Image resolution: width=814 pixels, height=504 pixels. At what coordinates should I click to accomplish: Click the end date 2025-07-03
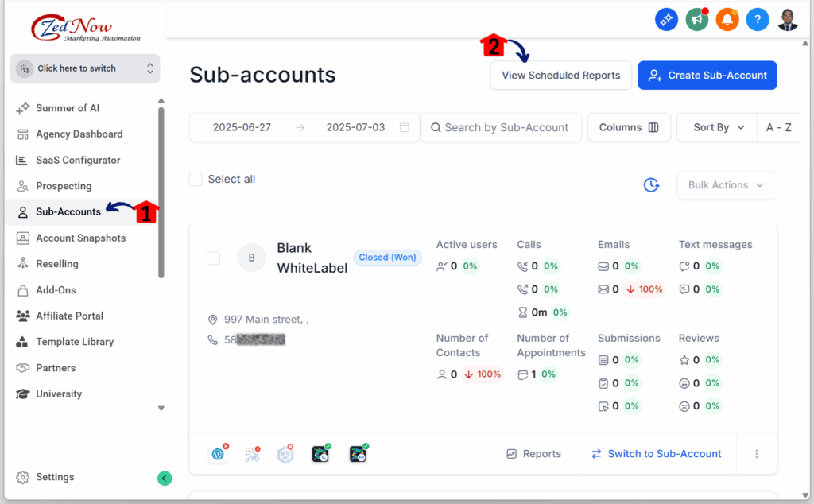point(355,127)
